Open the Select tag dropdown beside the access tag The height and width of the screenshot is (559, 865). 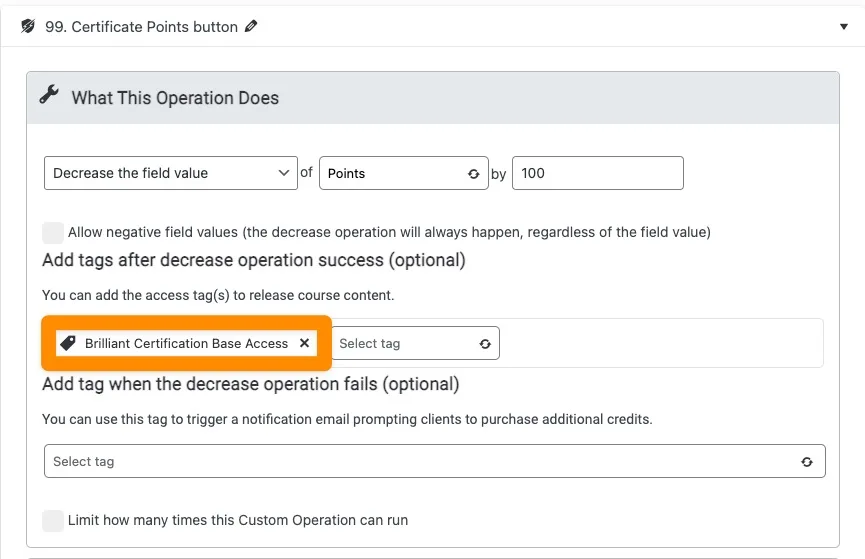(405, 343)
